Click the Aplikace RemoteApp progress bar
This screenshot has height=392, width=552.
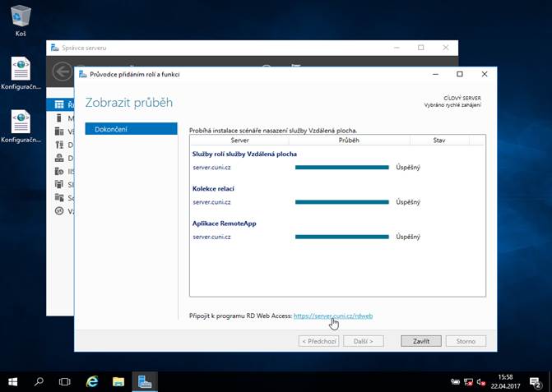pyautogui.click(x=342, y=237)
